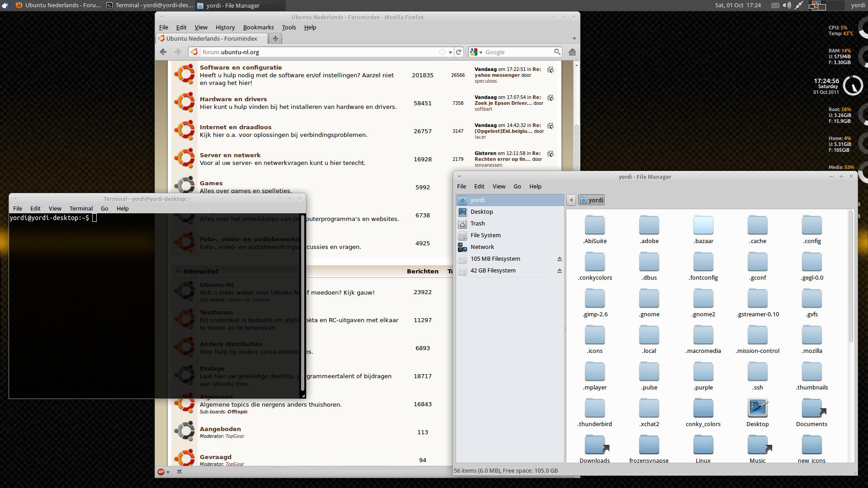868x488 pixels.
Task: Click the Internet en draadloos board icon
Action: coord(184,130)
